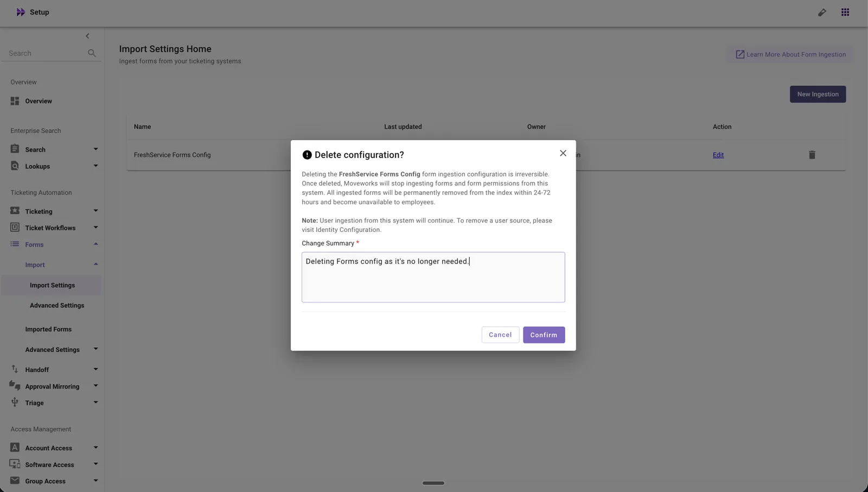Click the Handoff arrows icon

point(15,369)
